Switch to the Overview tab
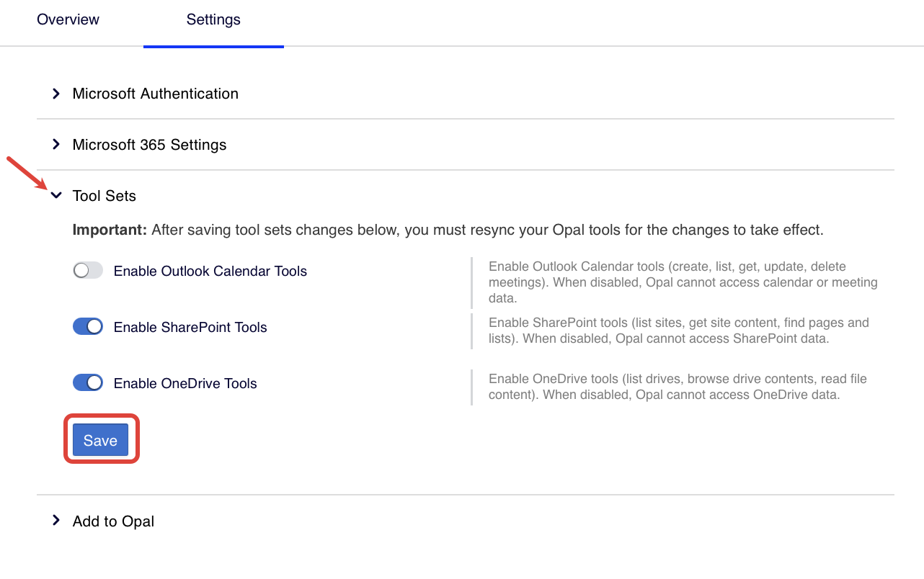The width and height of the screenshot is (924, 579). pyautogui.click(x=68, y=20)
